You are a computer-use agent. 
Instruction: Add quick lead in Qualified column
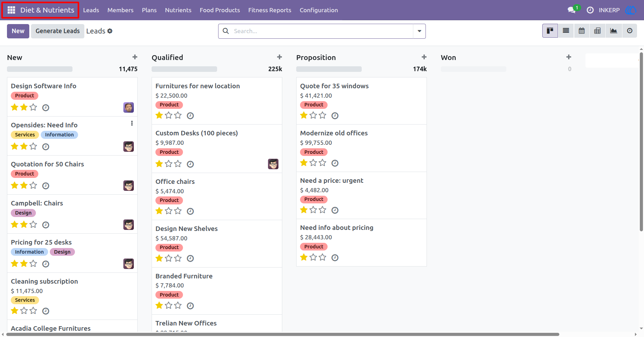(x=279, y=57)
